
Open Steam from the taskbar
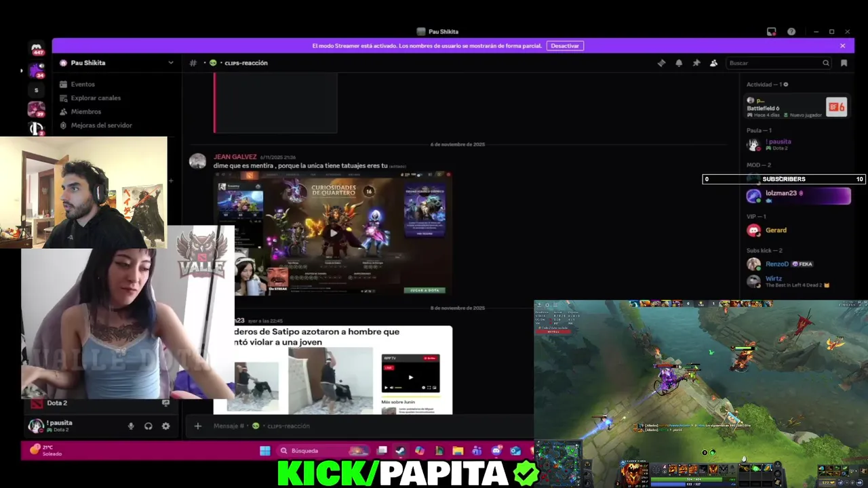pyautogui.click(x=401, y=451)
